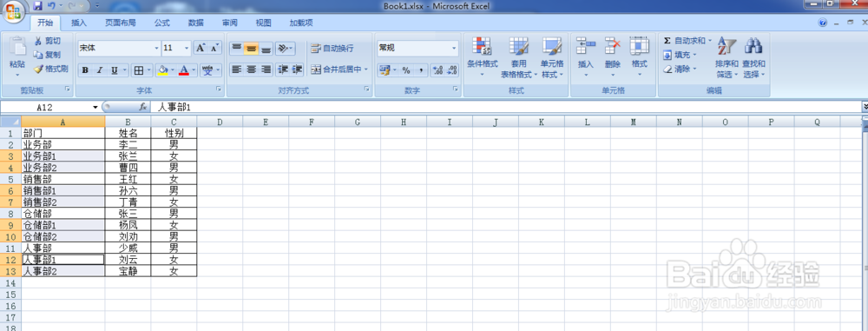The height and width of the screenshot is (331, 868).
Task: Apply percent style
Action: (405, 70)
